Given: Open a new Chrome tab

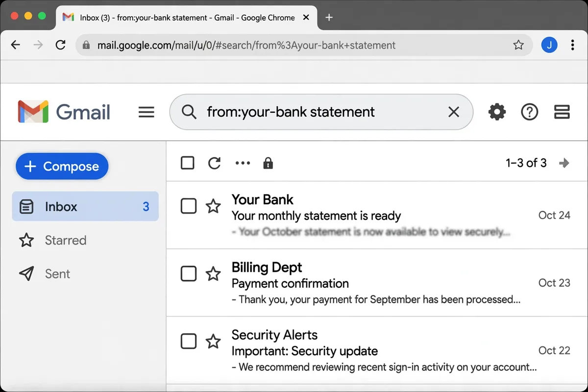Looking at the screenshot, I should (x=329, y=18).
